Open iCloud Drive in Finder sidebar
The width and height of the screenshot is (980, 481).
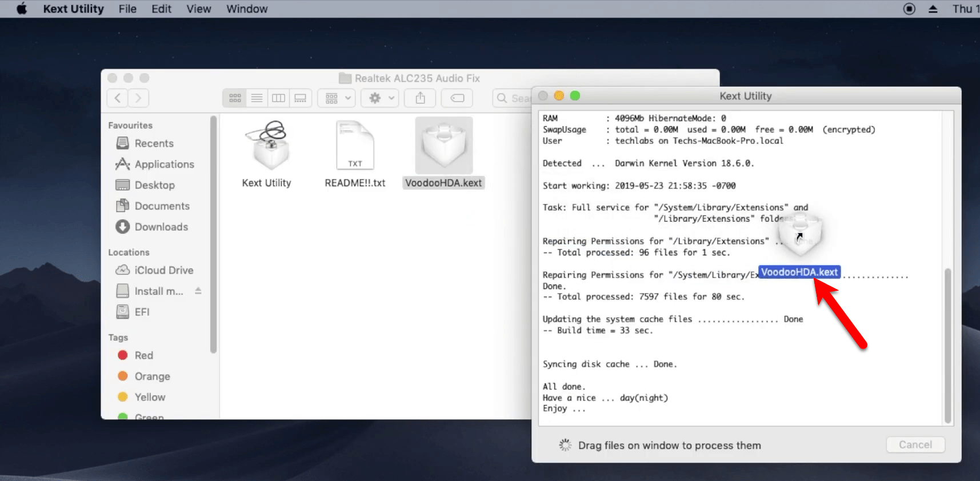coord(163,270)
